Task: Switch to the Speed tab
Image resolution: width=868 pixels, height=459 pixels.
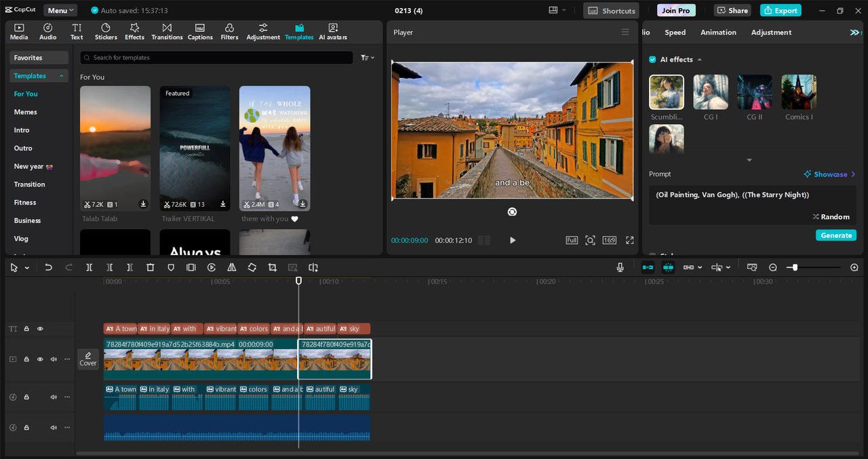Action: [675, 33]
